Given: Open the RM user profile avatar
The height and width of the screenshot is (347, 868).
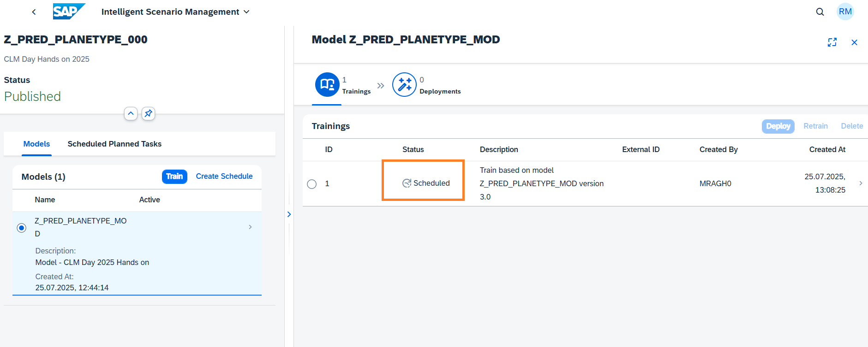Looking at the screenshot, I should (845, 12).
